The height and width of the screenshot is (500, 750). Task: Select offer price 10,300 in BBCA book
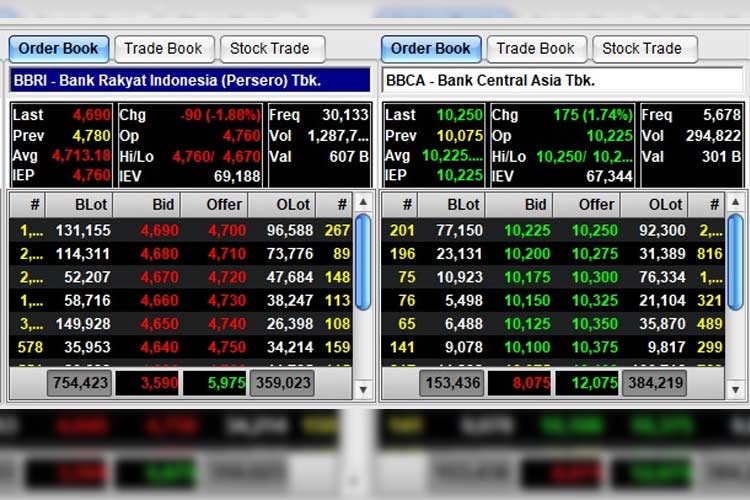point(595,277)
